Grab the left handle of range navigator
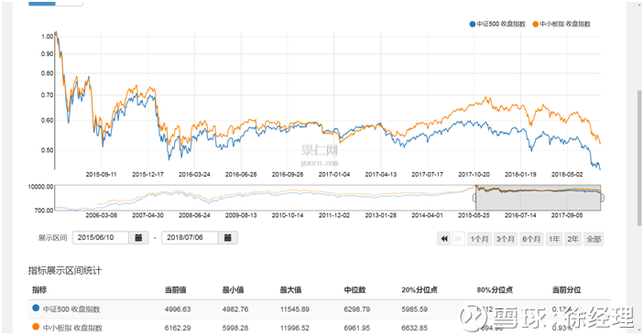 pos(475,198)
